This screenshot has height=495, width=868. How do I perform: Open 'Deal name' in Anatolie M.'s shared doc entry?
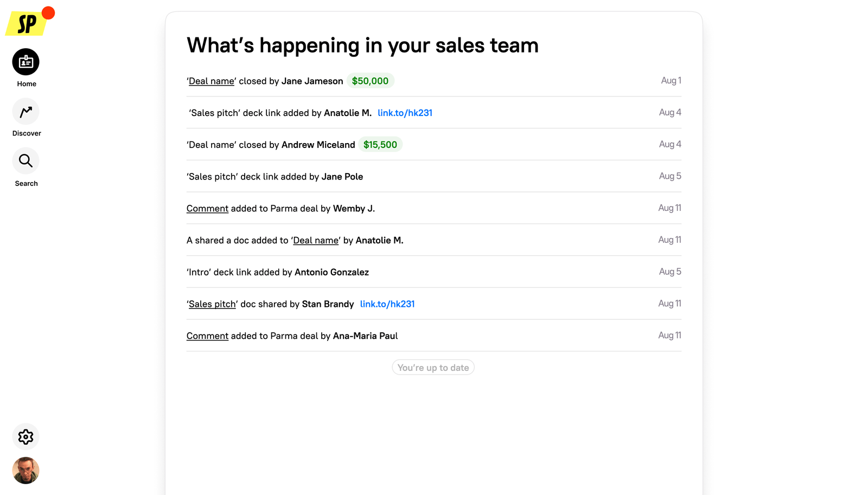tap(316, 240)
